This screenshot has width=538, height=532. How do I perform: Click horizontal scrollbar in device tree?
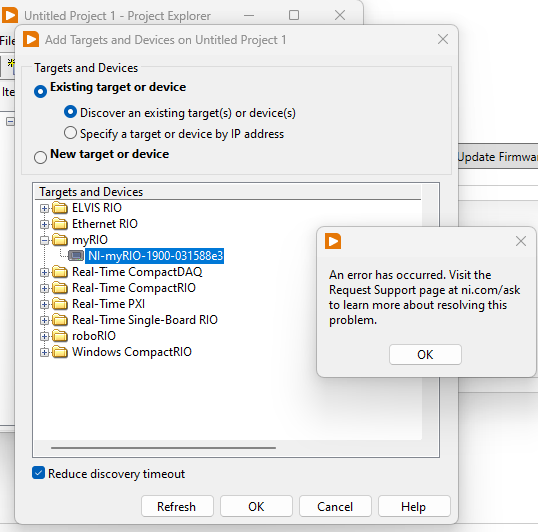tap(163, 448)
